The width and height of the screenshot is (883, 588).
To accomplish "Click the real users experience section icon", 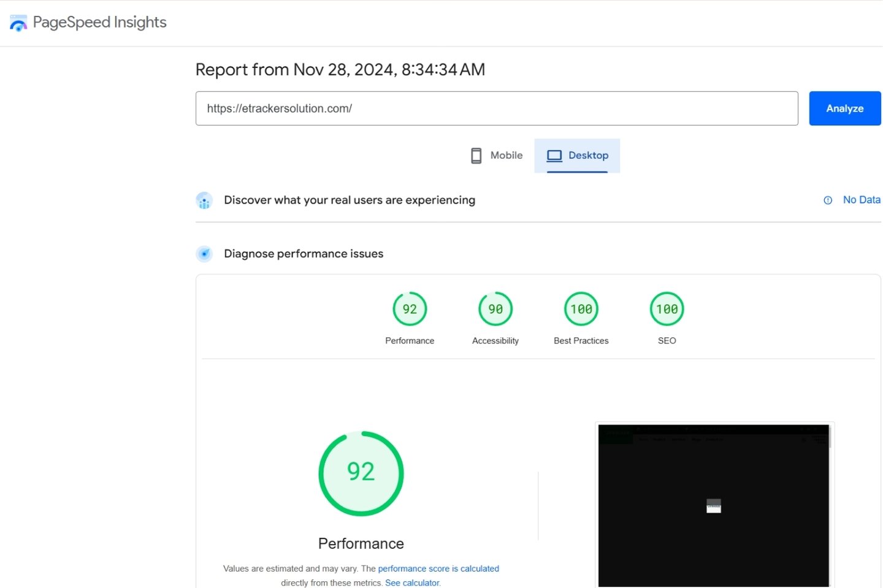I will pos(204,200).
